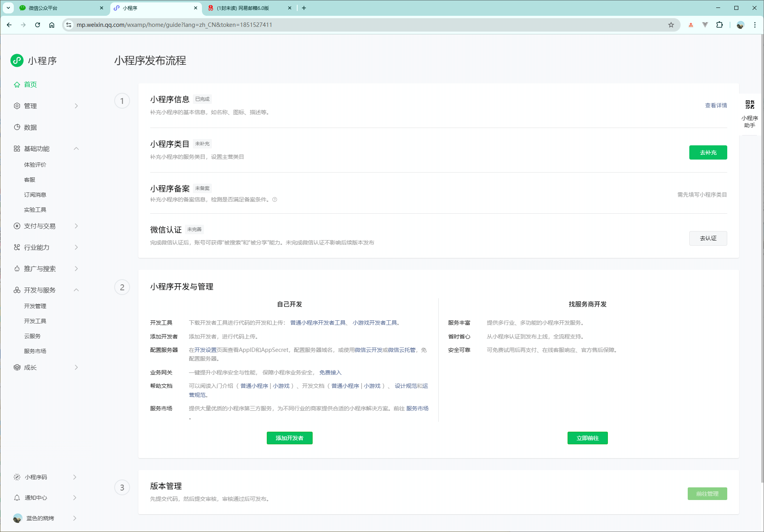Collapse the 基础功能 section chevron
The image size is (764, 532).
pos(76,149)
